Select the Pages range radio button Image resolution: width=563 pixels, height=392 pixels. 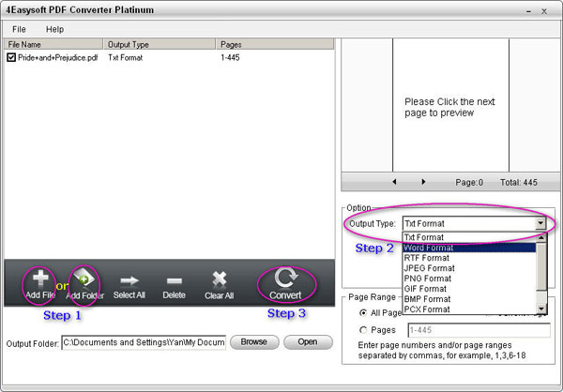[x=363, y=329]
